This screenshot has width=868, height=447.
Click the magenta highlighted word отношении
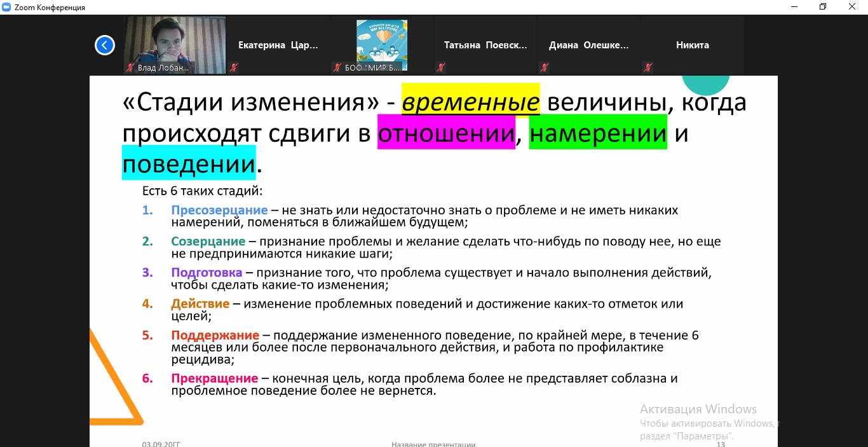(x=445, y=134)
